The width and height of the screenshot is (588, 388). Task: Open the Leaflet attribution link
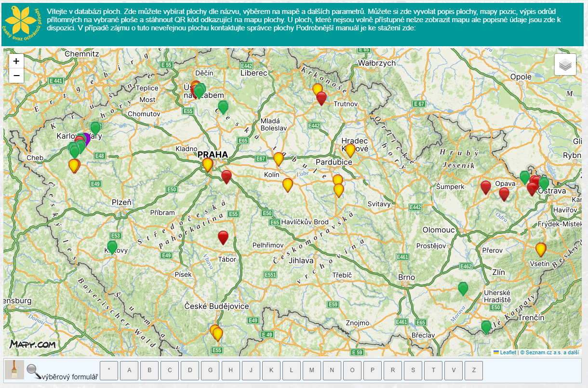click(x=508, y=352)
